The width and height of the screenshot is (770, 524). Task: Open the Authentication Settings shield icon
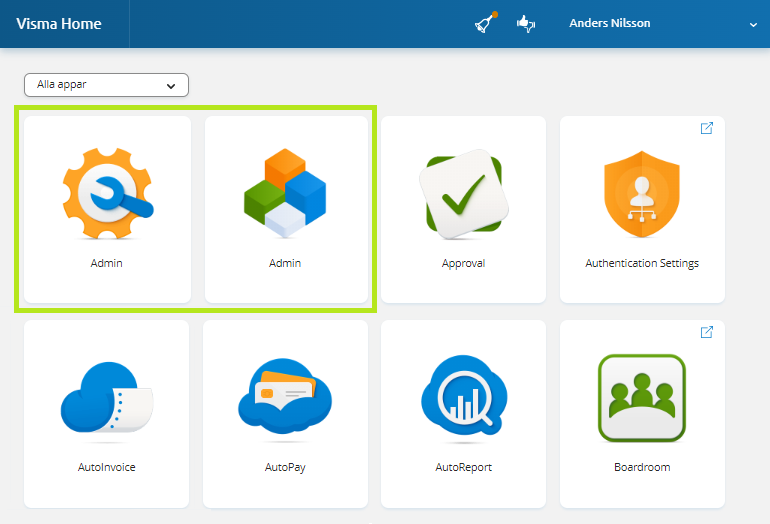click(642, 194)
